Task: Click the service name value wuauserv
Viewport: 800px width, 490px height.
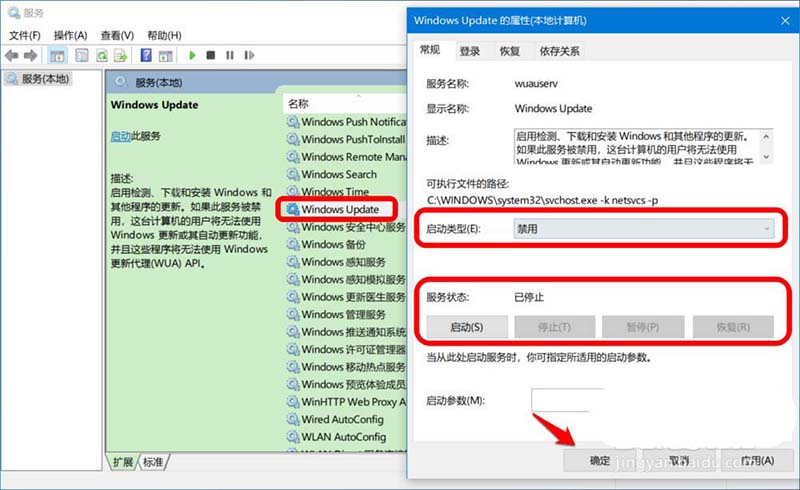Action: pos(536,83)
